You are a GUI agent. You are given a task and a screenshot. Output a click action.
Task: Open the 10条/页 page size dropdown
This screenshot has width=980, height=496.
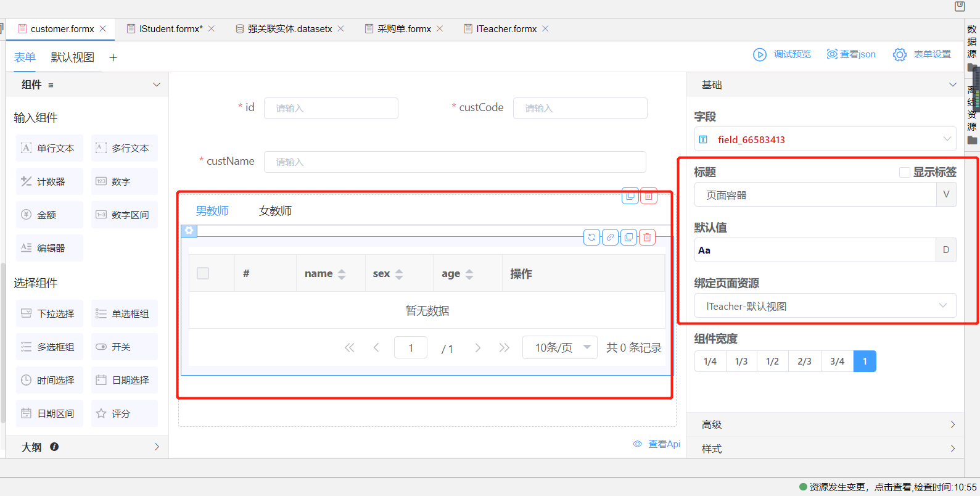[559, 347]
